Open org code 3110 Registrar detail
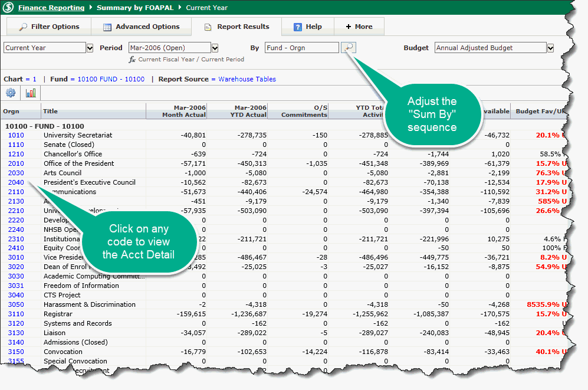 point(16,314)
